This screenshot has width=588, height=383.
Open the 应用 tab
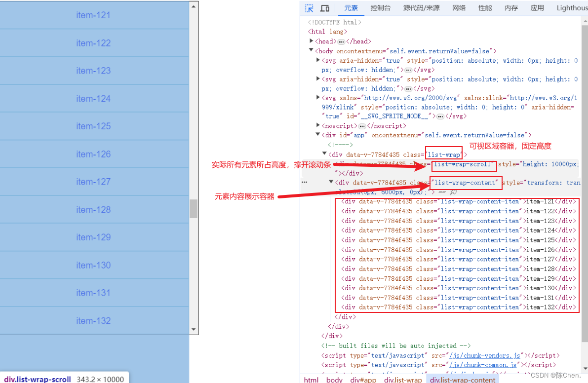coord(537,8)
